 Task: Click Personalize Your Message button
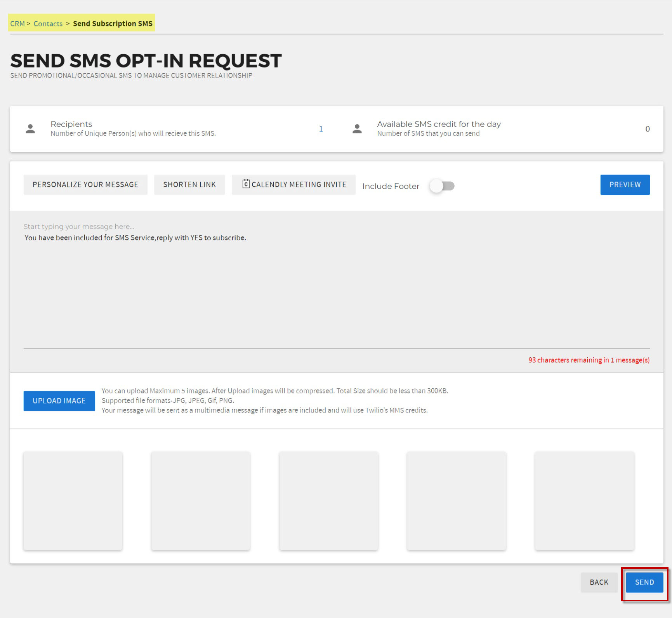[x=85, y=185]
